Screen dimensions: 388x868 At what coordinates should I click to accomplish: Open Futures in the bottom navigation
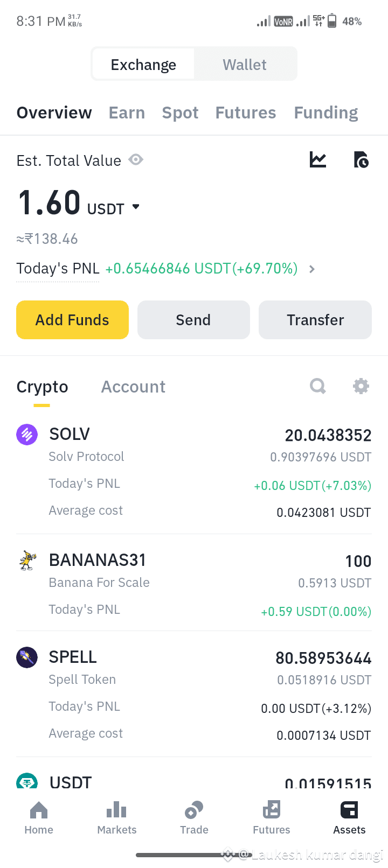(272, 818)
